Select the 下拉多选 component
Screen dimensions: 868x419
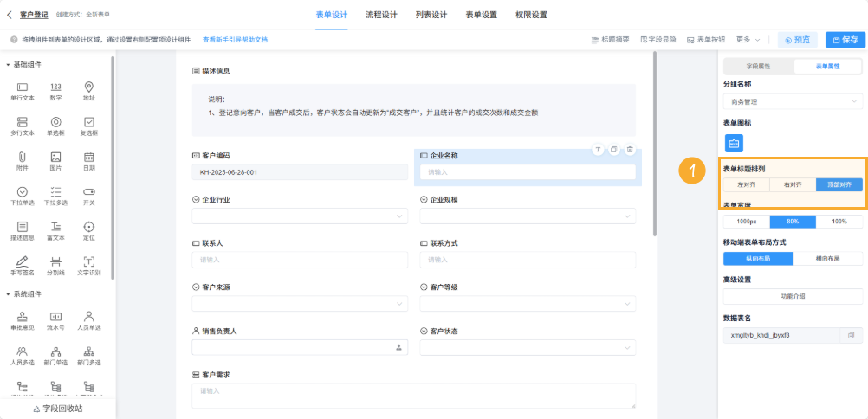pyautogui.click(x=55, y=197)
